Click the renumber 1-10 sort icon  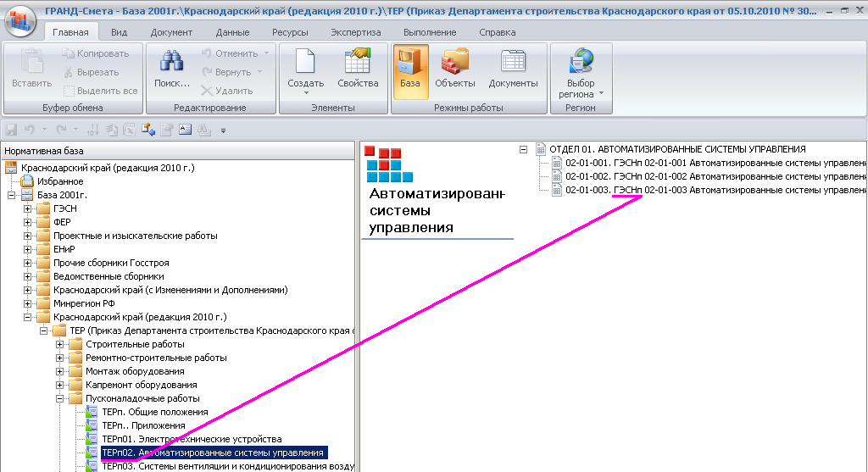[x=93, y=130]
